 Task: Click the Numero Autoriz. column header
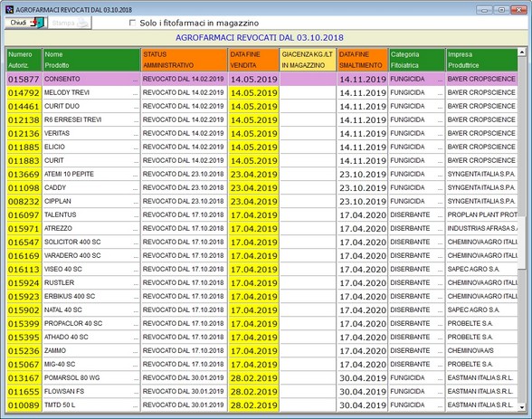click(x=24, y=60)
